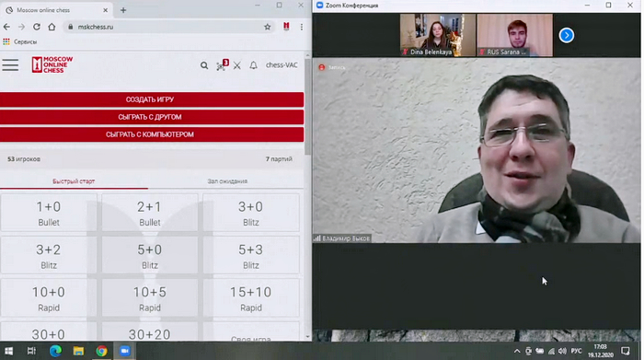This screenshot has width=644, height=360.
Task: Open Chrome's three-dot menu
Action: [x=302, y=27]
